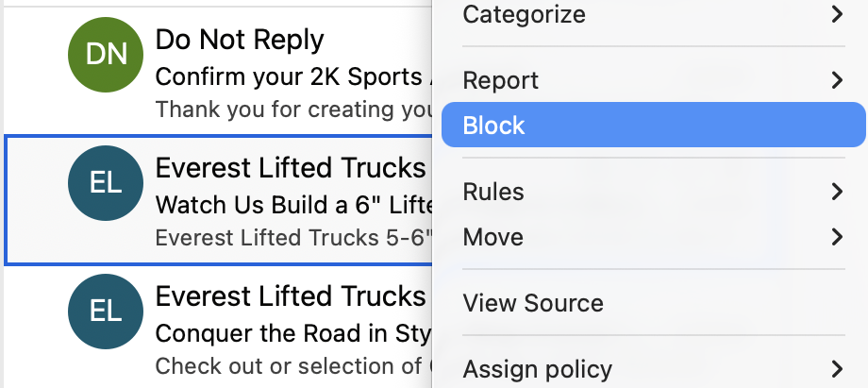This screenshot has height=388, width=868.
Task: Expand the Categorize submenu arrow
Action: coord(836,14)
